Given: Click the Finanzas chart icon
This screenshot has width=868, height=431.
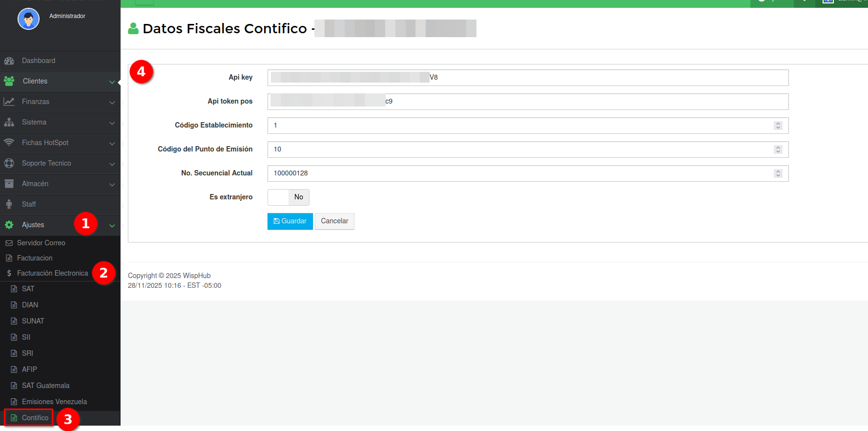Looking at the screenshot, I should coord(9,102).
